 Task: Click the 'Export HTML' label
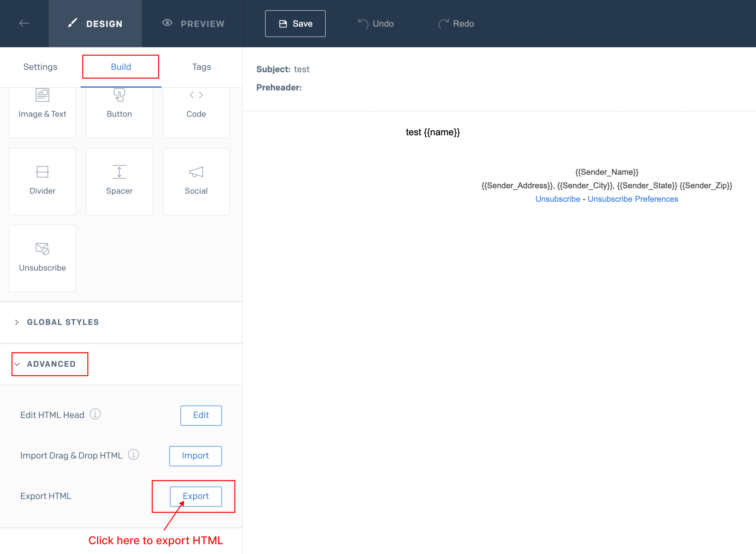[x=46, y=496]
